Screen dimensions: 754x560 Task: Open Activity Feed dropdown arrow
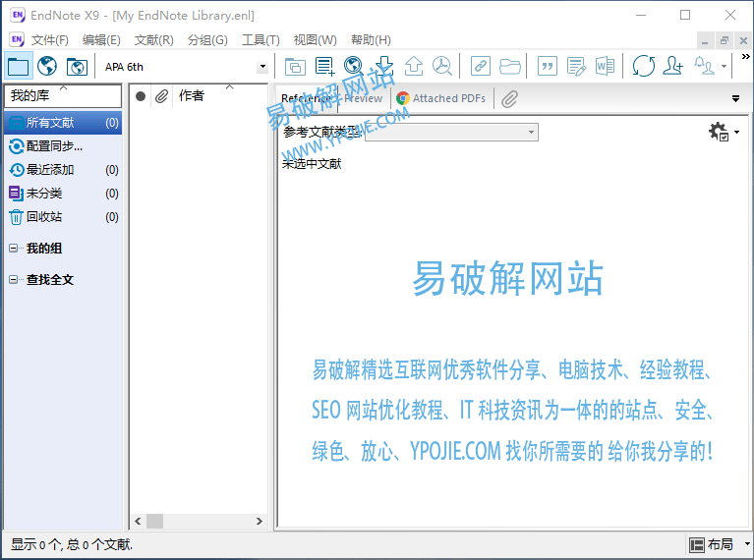click(x=725, y=67)
